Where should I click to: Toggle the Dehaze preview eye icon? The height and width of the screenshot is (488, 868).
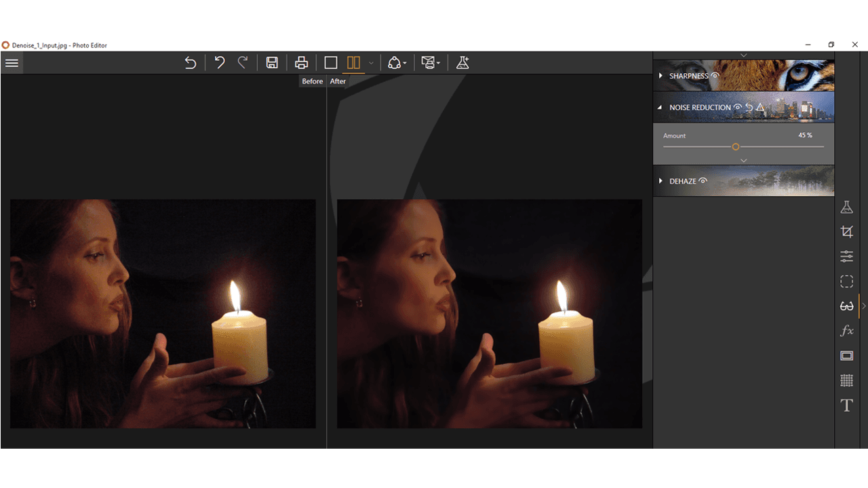(703, 181)
